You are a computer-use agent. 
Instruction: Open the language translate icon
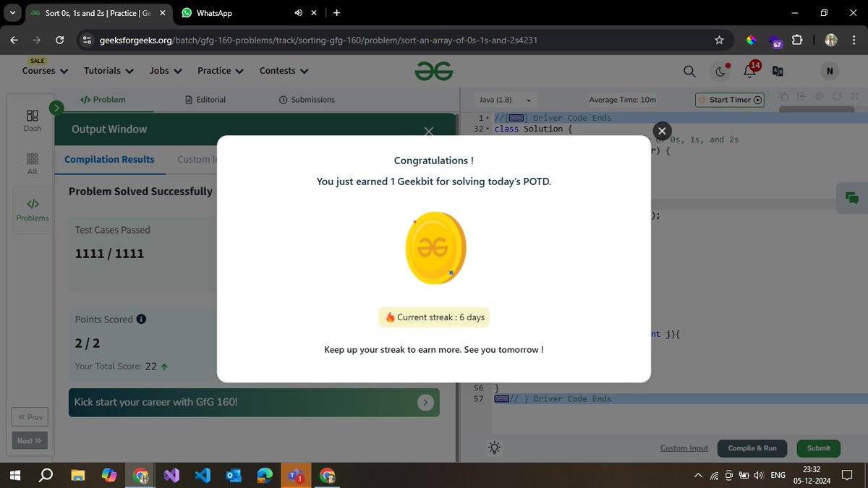point(778,71)
